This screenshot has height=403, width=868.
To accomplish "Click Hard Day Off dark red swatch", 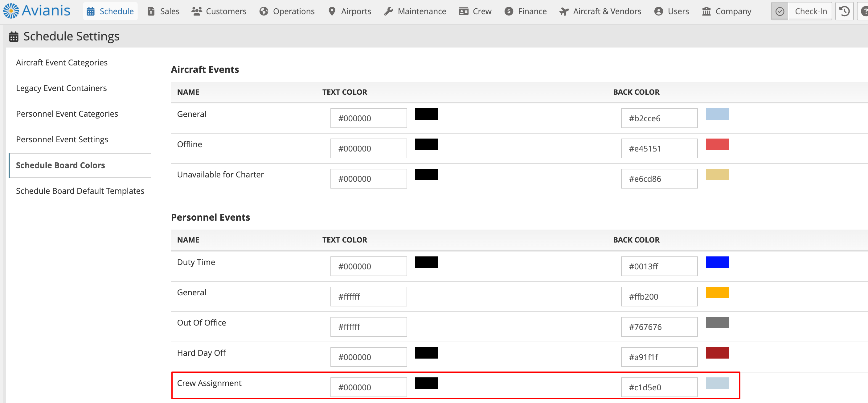I will (717, 353).
